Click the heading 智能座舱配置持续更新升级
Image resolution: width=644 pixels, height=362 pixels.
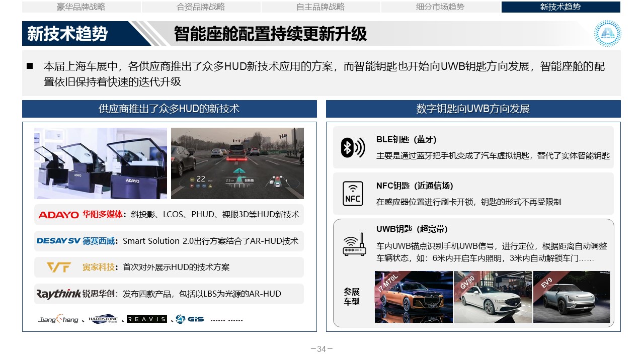click(270, 34)
